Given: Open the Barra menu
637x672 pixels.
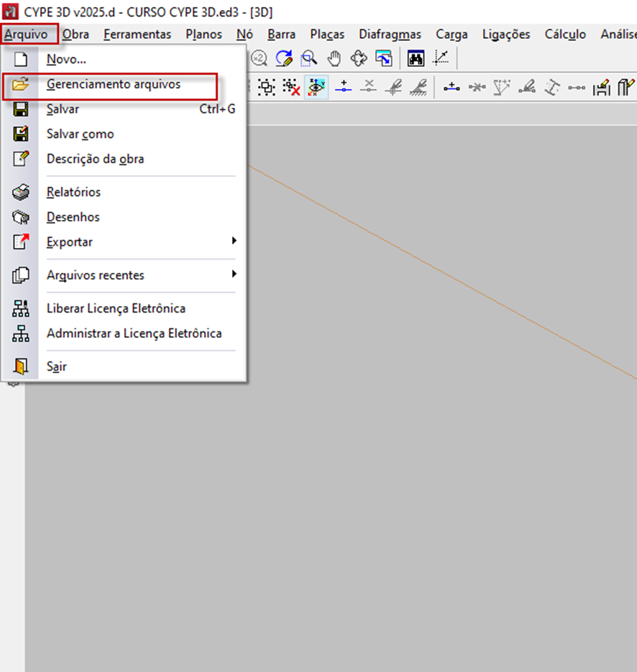Looking at the screenshot, I should [x=282, y=34].
